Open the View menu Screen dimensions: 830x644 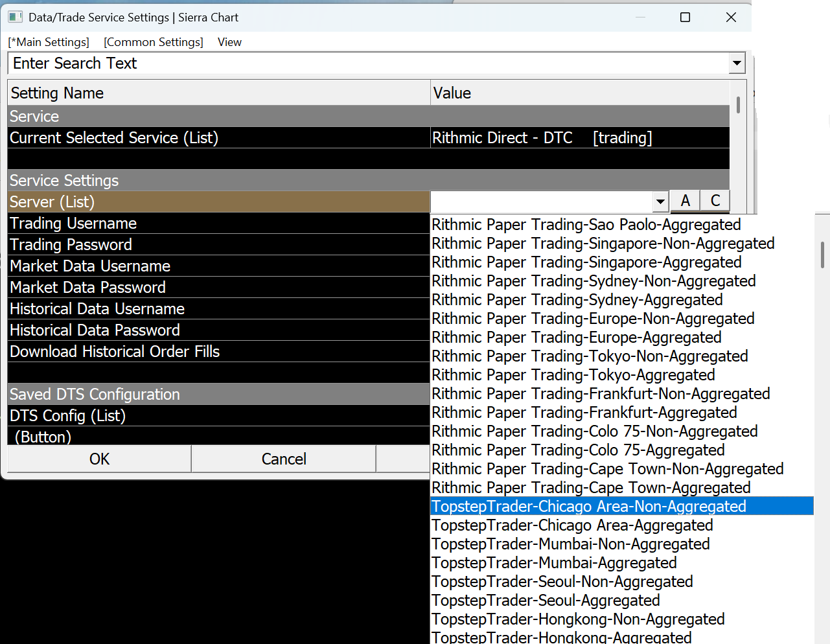tap(229, 42)
